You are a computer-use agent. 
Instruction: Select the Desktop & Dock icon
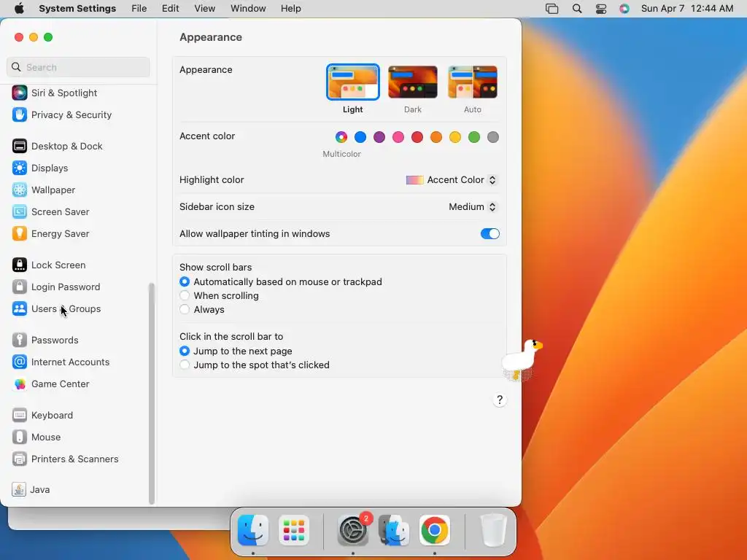(20, 146)
